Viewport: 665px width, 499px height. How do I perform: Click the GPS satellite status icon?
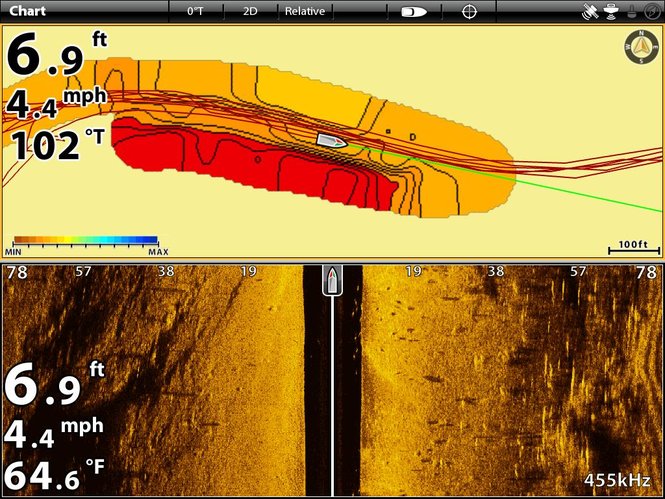pyautogui.click(x=591, y=12)
